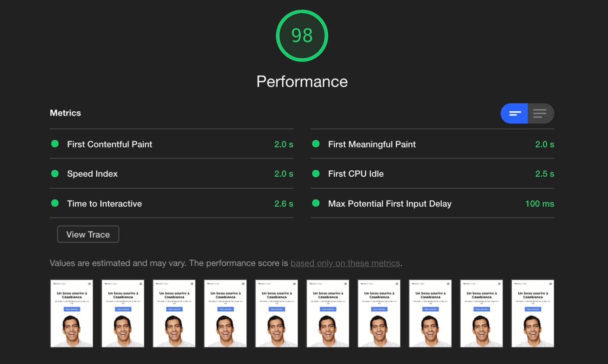Viewport: 608px width, 364px height.
Task: Expand the First Meaningful Paint metric
Action: click(x=432, y=144)
